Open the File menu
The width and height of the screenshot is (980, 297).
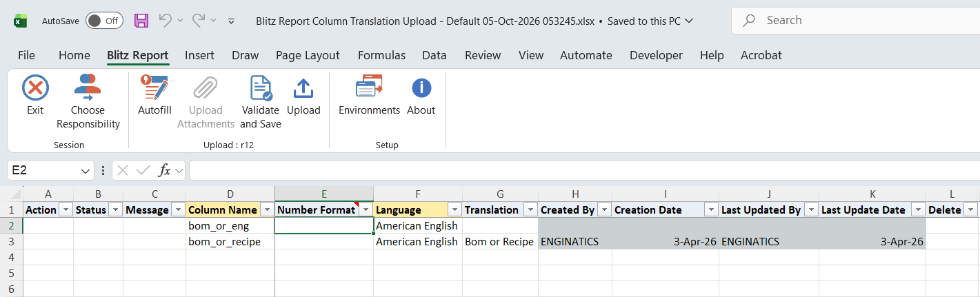click(26, 55)
